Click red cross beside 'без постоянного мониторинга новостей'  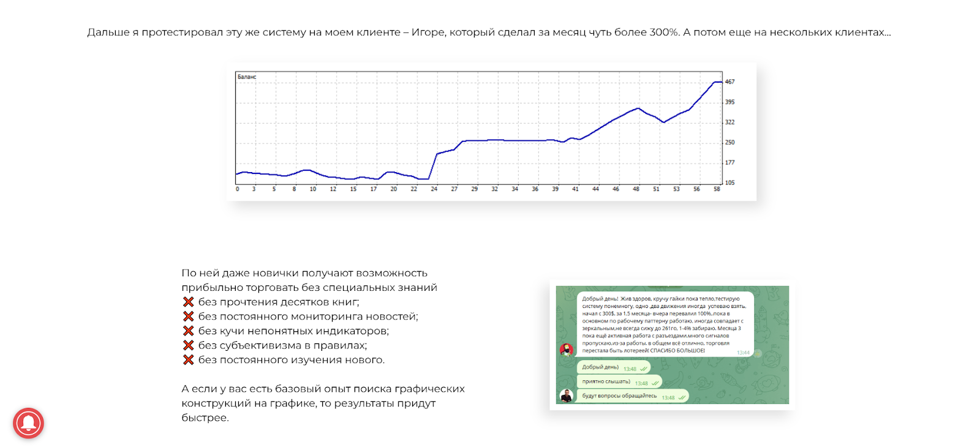189,317
